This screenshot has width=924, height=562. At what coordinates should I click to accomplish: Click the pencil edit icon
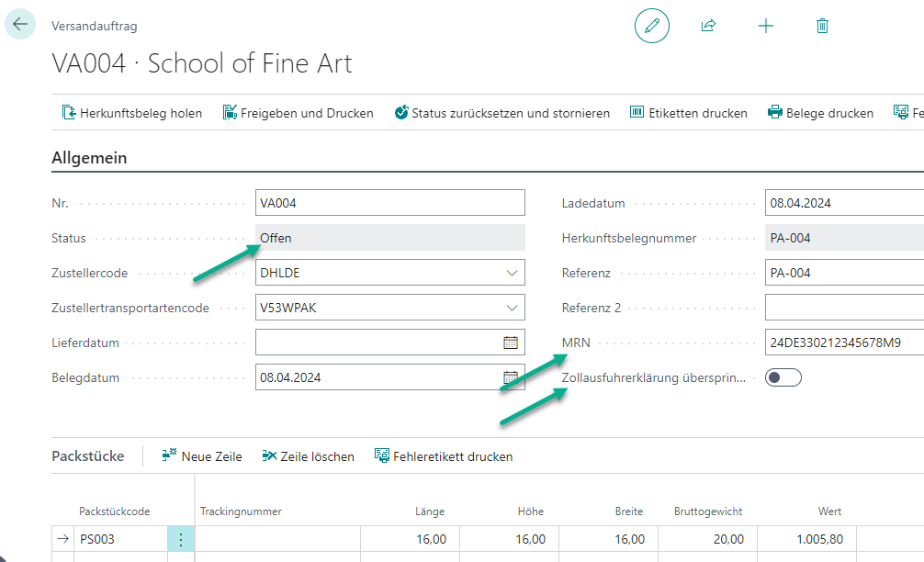click(x=652, y=26)
